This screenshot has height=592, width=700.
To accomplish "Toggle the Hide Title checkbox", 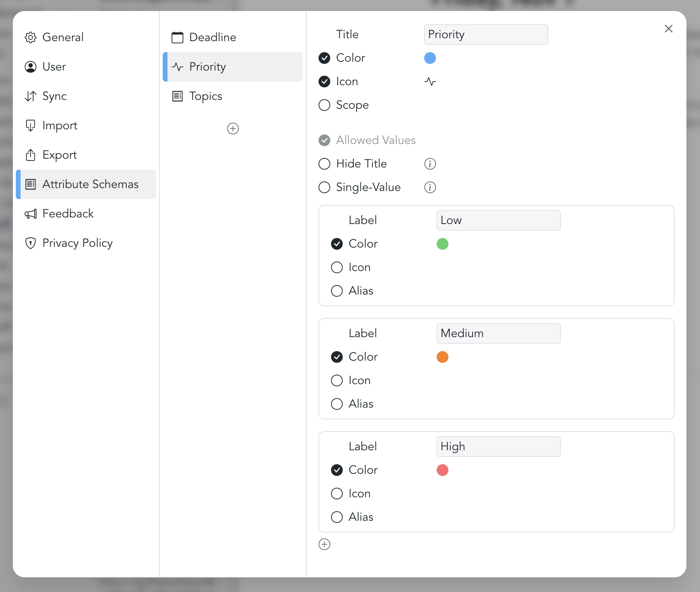I will pos(324,164).
